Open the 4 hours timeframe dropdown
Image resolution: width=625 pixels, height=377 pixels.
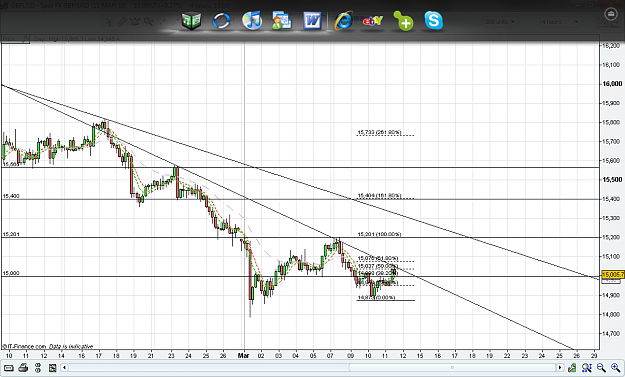(560, 22)
